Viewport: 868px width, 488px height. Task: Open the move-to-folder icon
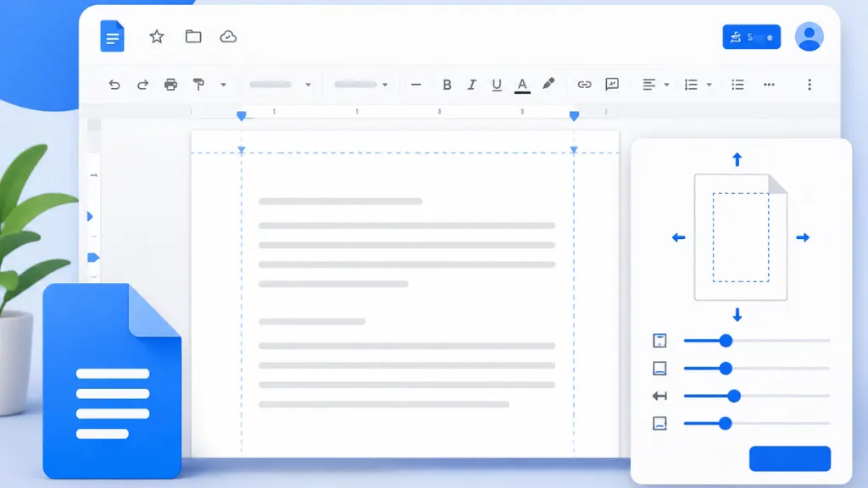pyautogui.click(x=193, y=36)
